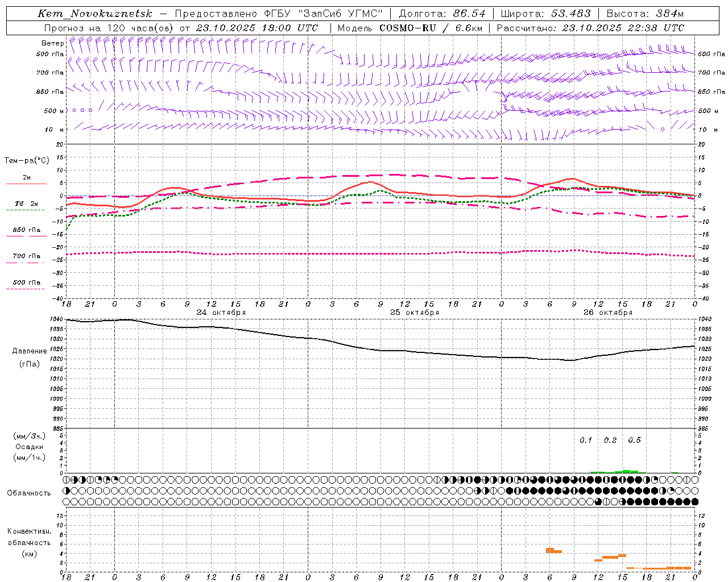Image resolution: width=728 pixels, height=582 pixels.
Task: Click the 850 гПа legend label
Action: coord(27,230)
